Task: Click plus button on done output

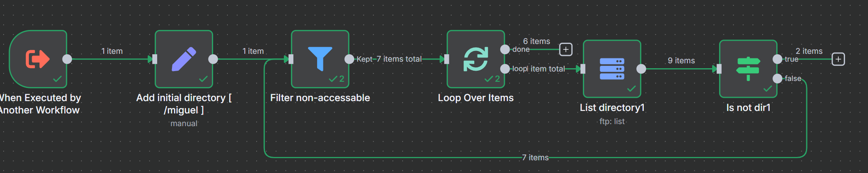Action: pyautogui.click(x=566, y=50)
